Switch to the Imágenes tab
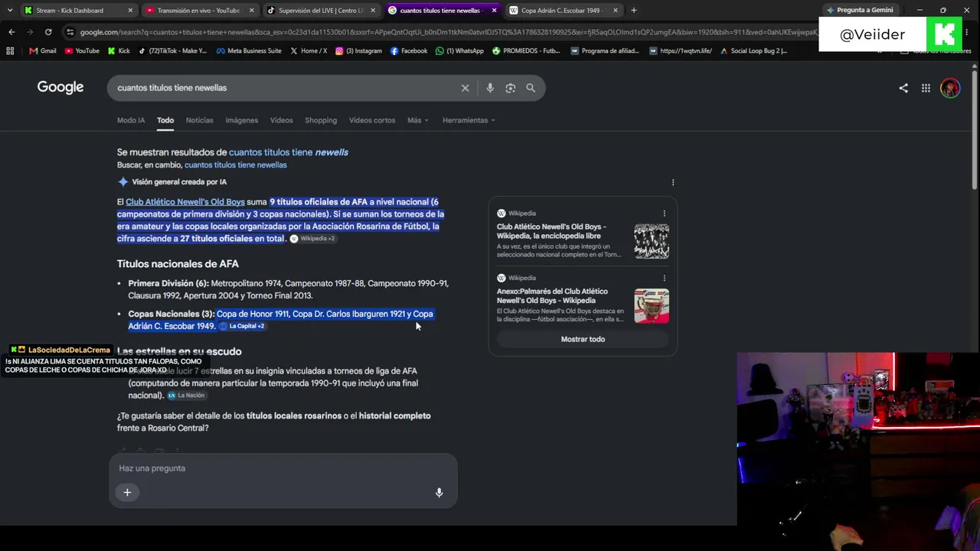The height and width of the screenshot is (551, 980). coord(241,120)
